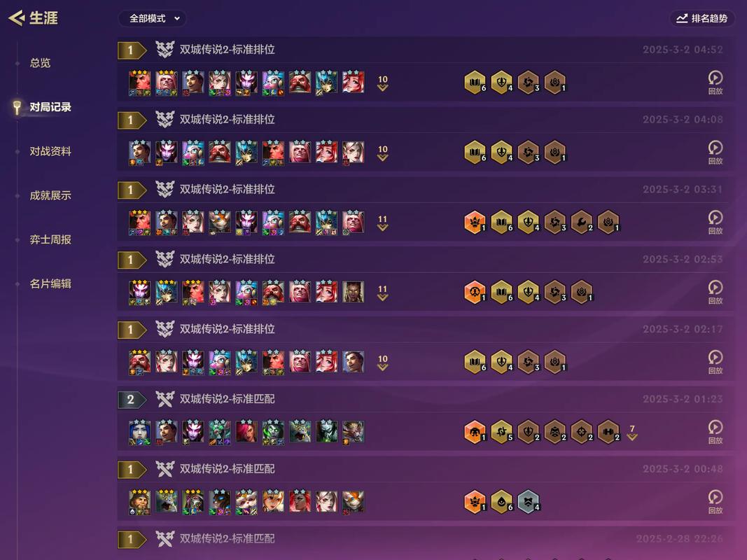
Task: Click the crossed swords icon of 01:23 match
Action: coord(165,398)
